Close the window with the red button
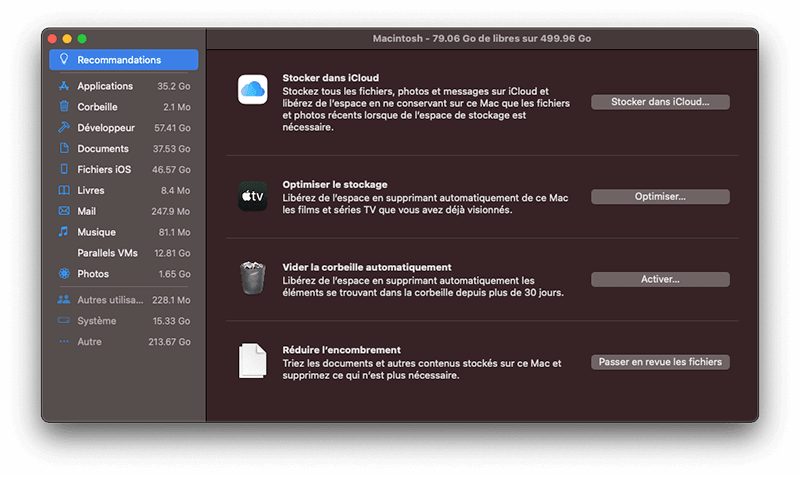This screenshot has width=800, height=477. coord(52,38)
